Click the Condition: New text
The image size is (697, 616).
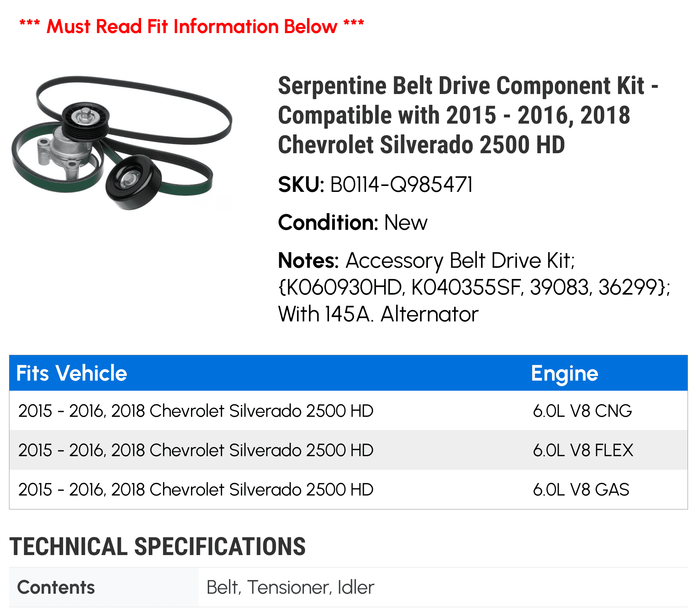point(353,223)
